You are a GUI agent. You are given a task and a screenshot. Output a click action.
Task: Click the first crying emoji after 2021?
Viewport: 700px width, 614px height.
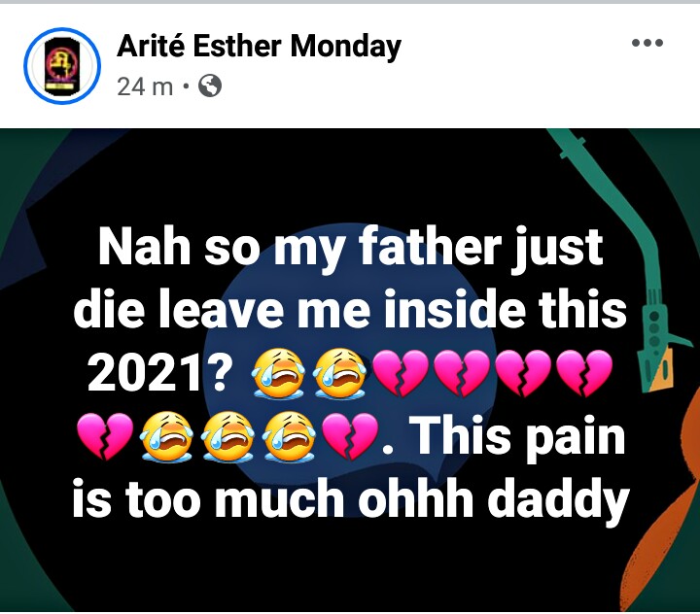click(x=279, y=373)
